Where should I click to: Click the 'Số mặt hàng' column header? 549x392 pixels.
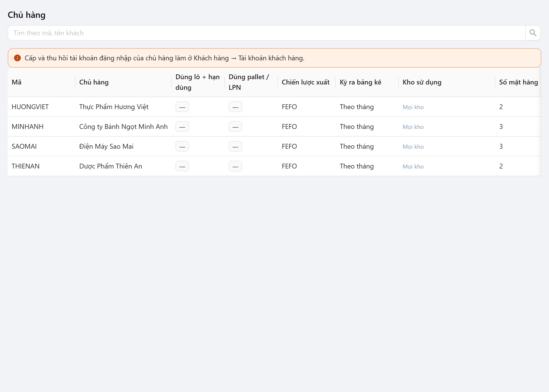coord(519,82)
